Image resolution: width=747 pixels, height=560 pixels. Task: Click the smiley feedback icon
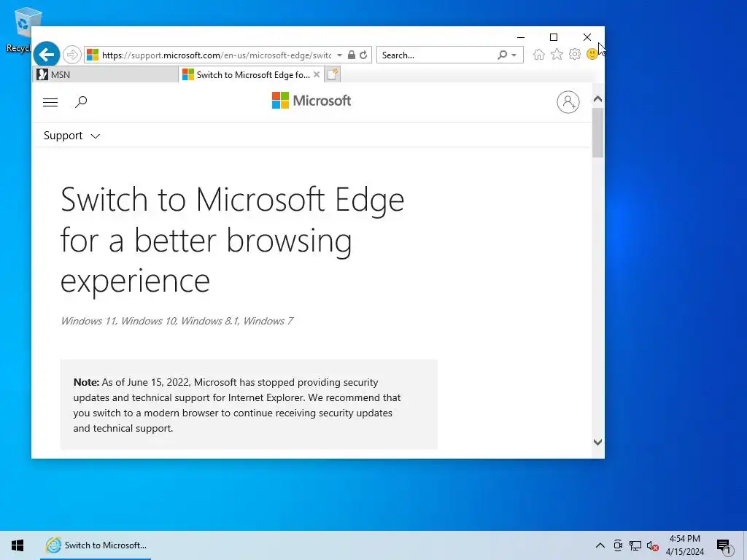pos(592,54)
